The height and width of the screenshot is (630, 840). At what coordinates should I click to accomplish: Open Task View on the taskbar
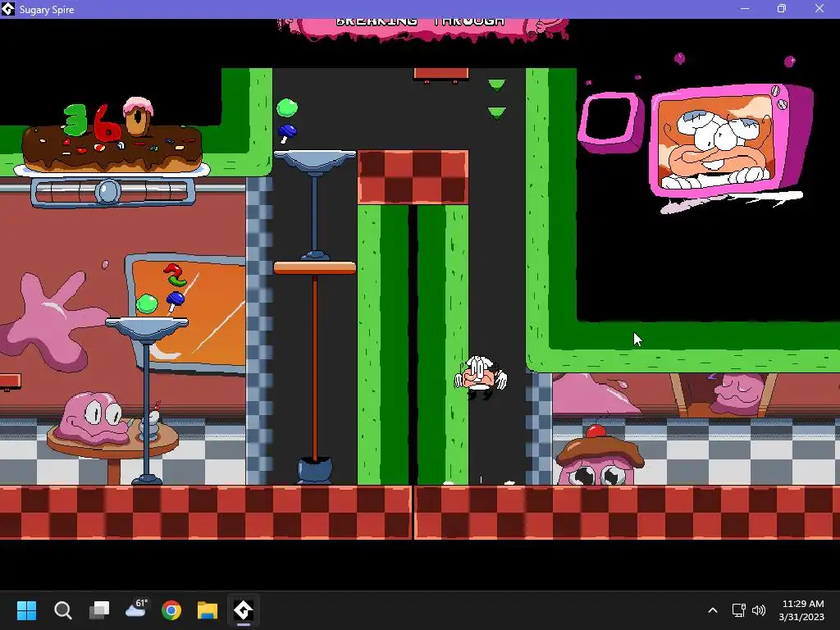point(99,609)
